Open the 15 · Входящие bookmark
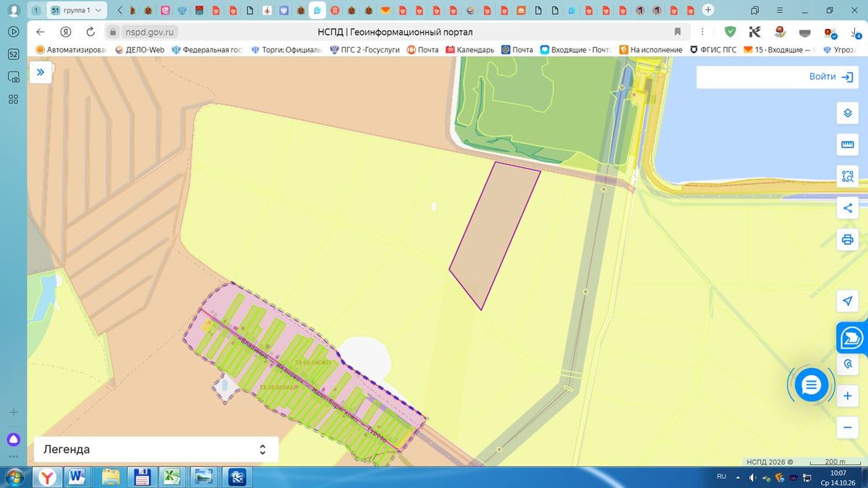 (x=780, y=50)
